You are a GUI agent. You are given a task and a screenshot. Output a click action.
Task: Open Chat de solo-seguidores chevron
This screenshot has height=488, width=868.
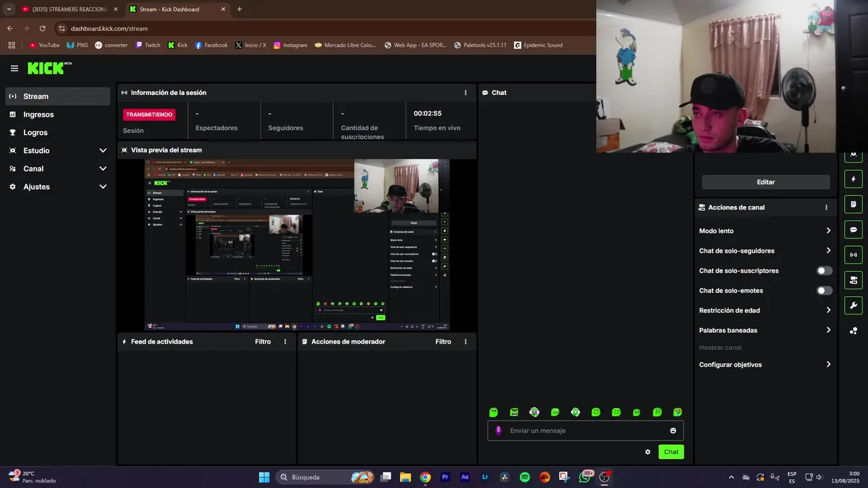tap(828, 251)
